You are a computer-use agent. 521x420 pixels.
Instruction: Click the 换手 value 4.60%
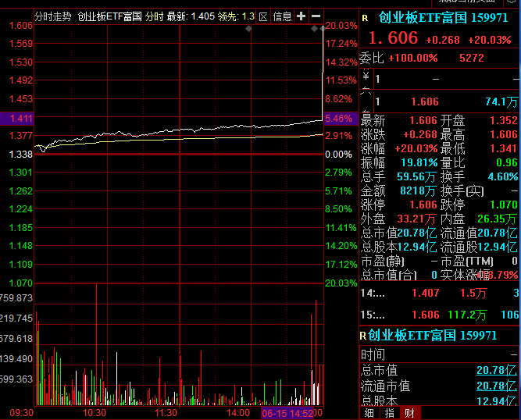[x=503, y=176]
